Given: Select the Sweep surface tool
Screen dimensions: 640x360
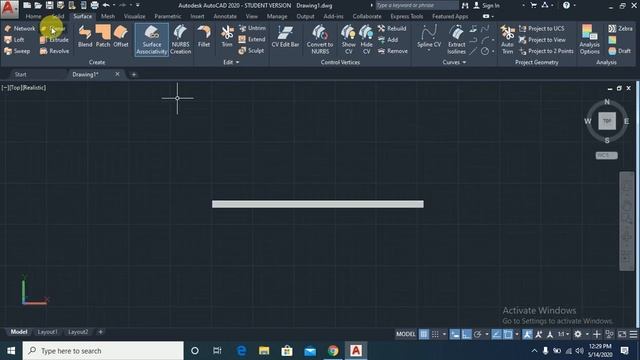Looking at the screenshot, I should [17, 51].
